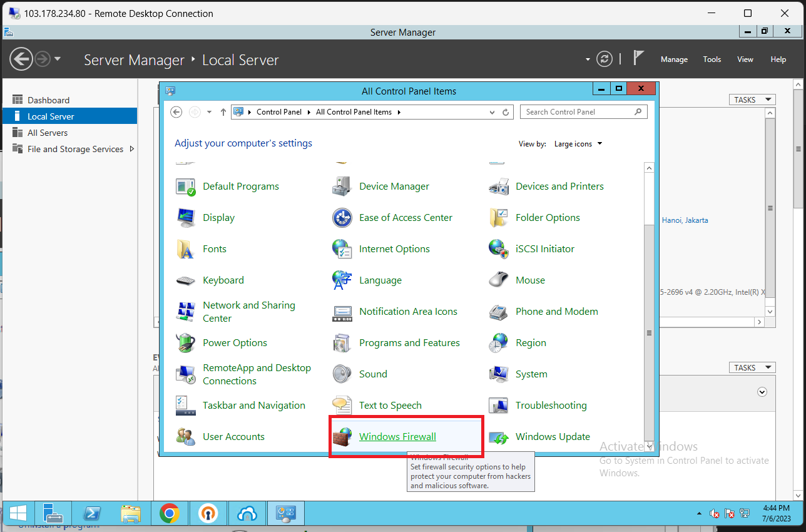Open Notification Area Icons item
Viewport: 806px width, 532px height.
coord(408,312)
